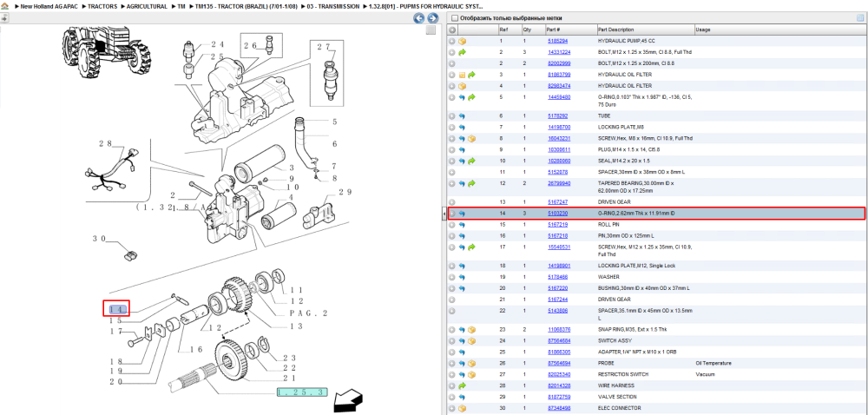Image resolution: width=868 pixels, height=415 pixels.
Task: Click callout '3 0' in the diagram
Action: [99, 239]
